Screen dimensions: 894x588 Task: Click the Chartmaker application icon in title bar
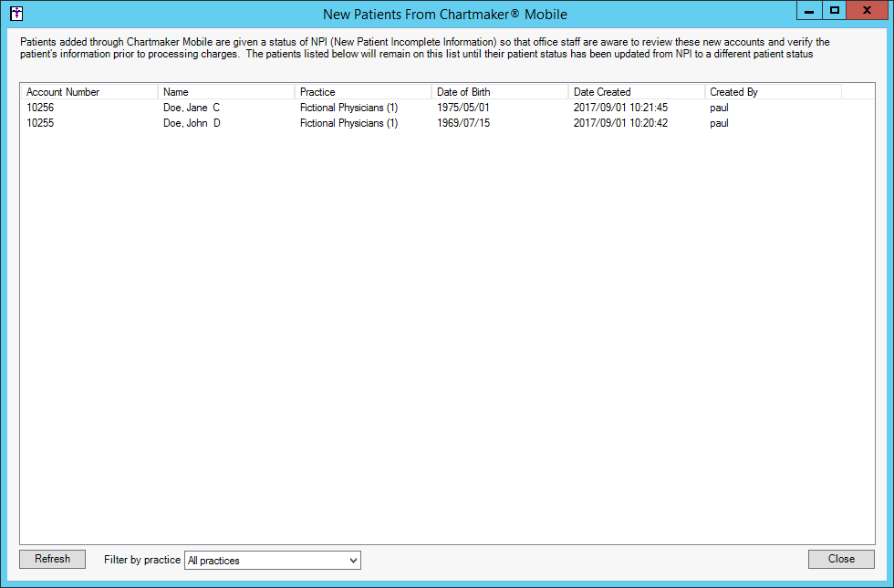(16, 14)
